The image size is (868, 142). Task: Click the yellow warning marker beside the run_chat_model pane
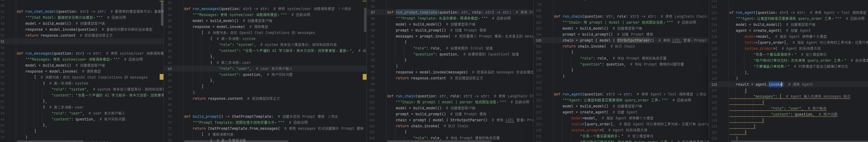coord(162,77)
